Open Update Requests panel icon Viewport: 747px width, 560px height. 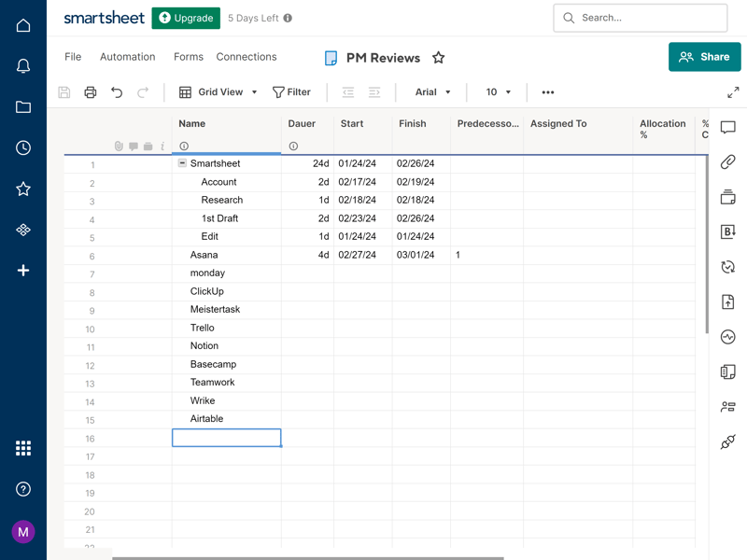tap(728, 267)
